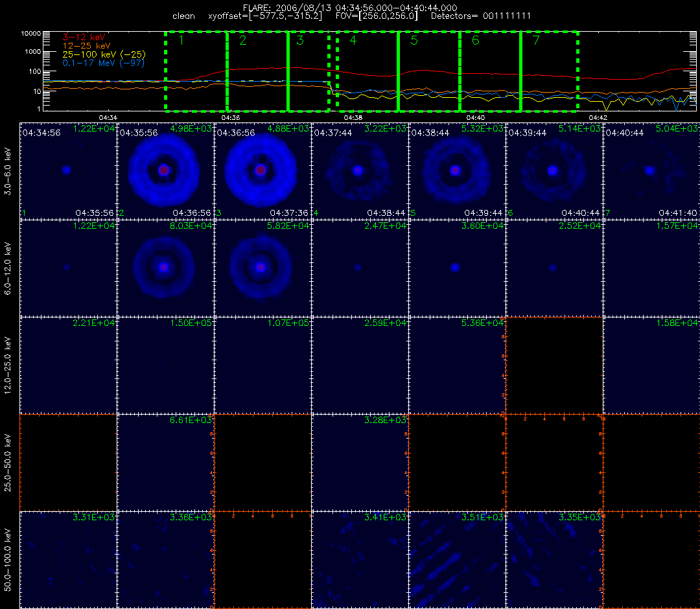Image resolution: width=700 pixels, height=609 pixels.
Task: Click the 04:42 time axis tick label
Action: [x=598, y=117]
